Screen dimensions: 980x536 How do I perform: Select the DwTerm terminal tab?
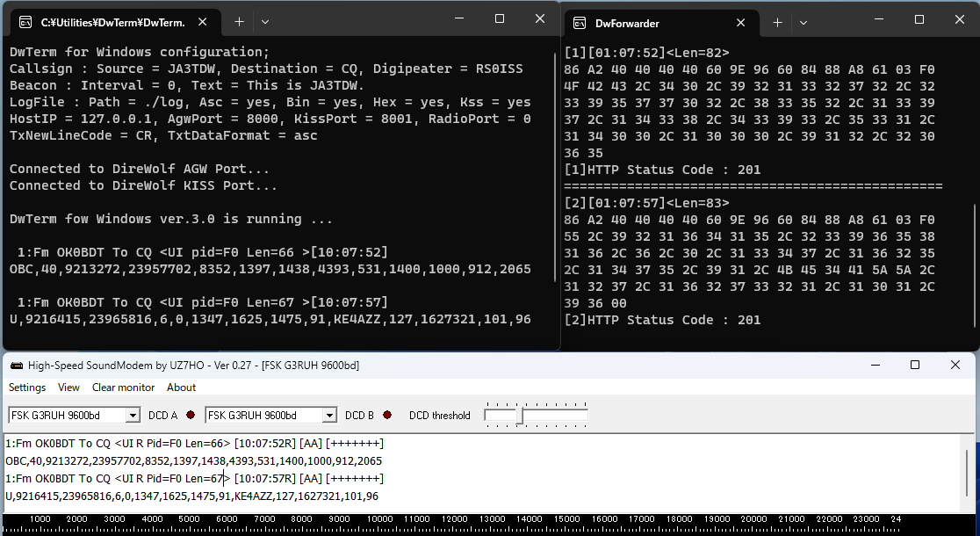116,23
